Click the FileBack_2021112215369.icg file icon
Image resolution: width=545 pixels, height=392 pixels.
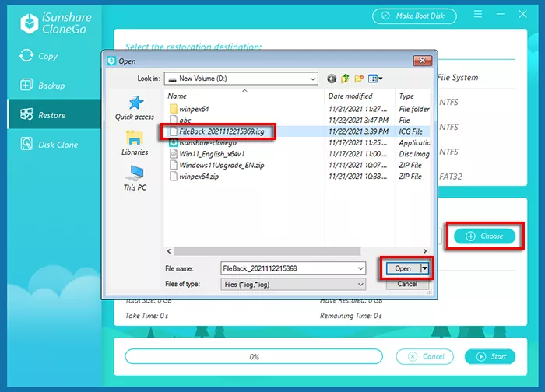click(173, 131)
